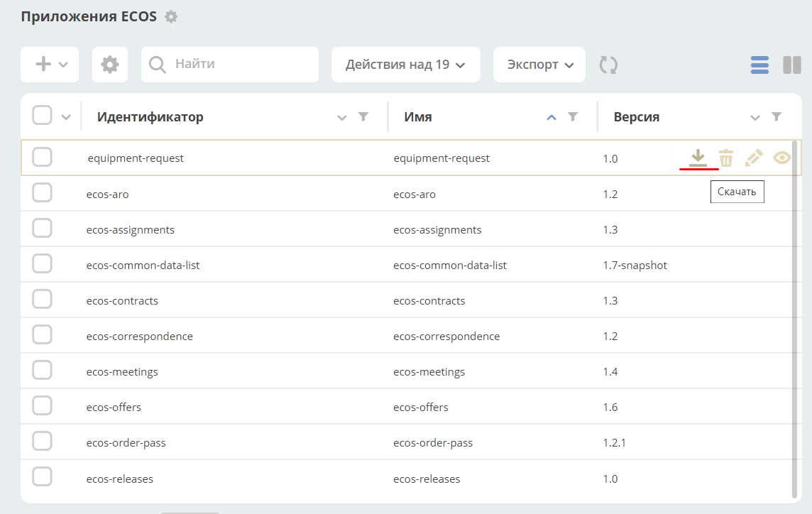Check the ecos-common-data-list row checkbox
This screenshot has height=514, width=812.
tap(42, 263)
